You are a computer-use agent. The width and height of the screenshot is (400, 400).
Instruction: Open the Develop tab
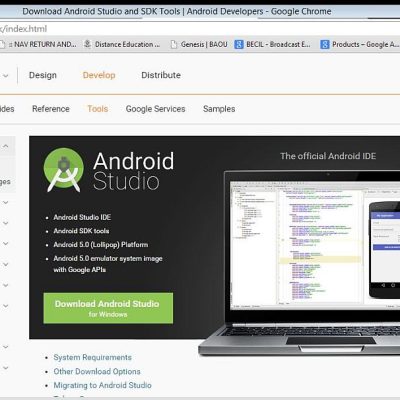tap(99, 75)
